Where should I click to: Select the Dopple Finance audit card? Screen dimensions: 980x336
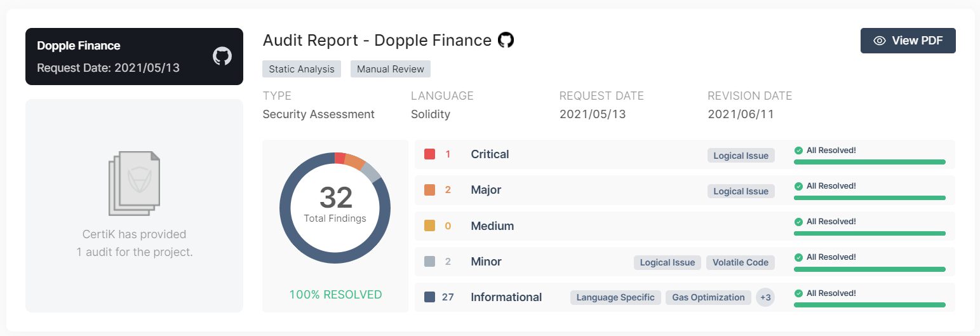click(x=134, y=57)
